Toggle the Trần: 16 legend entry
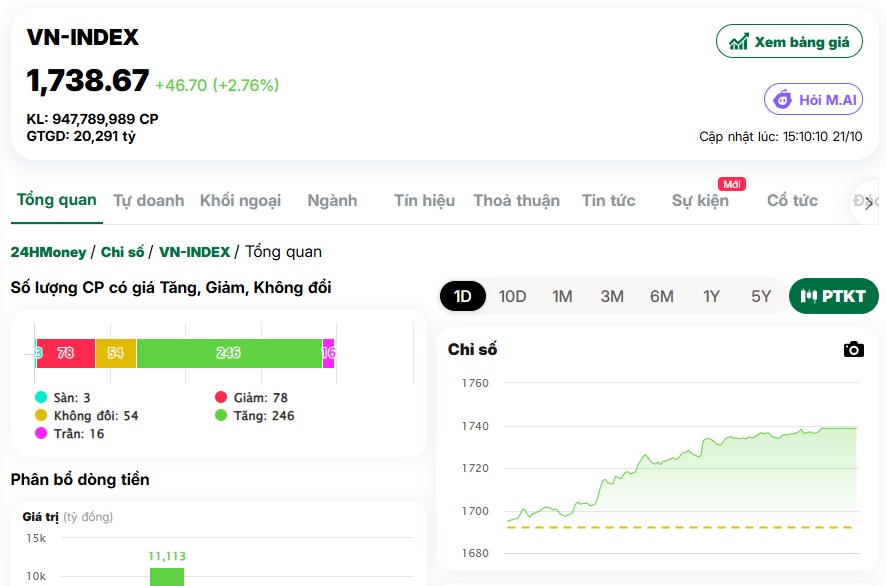This screenshot has height=586, width=887. pos(70,434)
